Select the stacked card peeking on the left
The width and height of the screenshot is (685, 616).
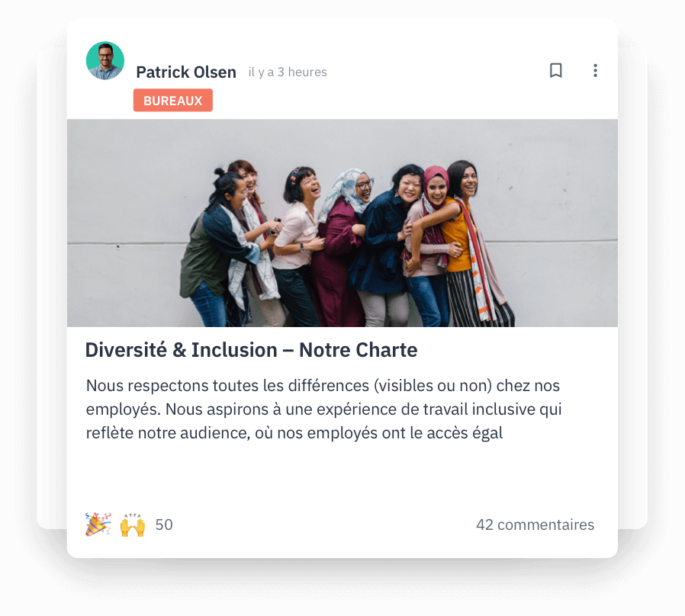(52, 288)
